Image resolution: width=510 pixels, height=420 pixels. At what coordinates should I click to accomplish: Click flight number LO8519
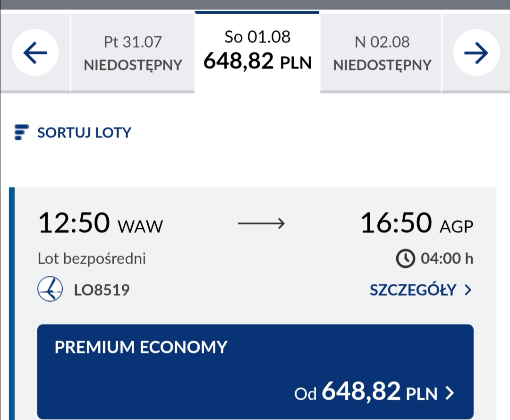tap(102, 290)
